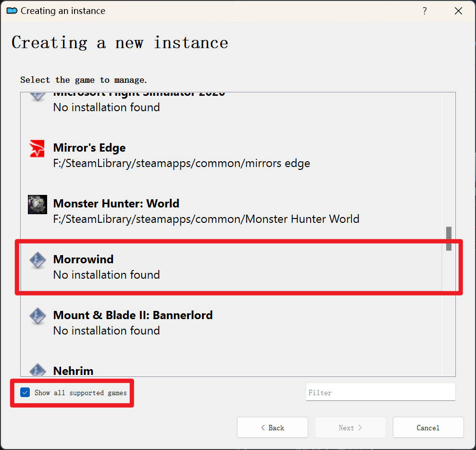Click the Morrowind diamond icon

coord(38,260)
